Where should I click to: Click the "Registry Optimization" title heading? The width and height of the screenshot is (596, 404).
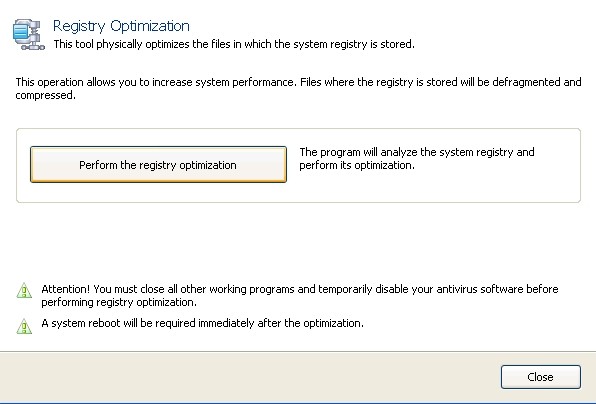121,26
